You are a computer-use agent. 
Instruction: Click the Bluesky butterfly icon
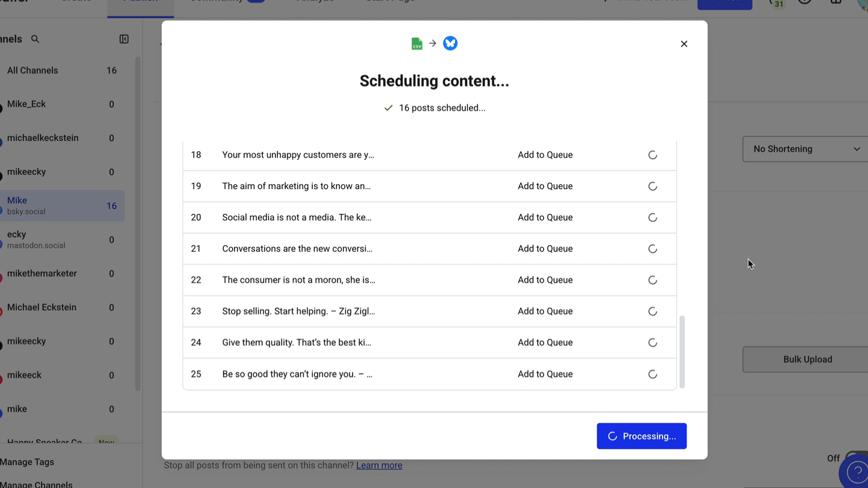[450, 43]
